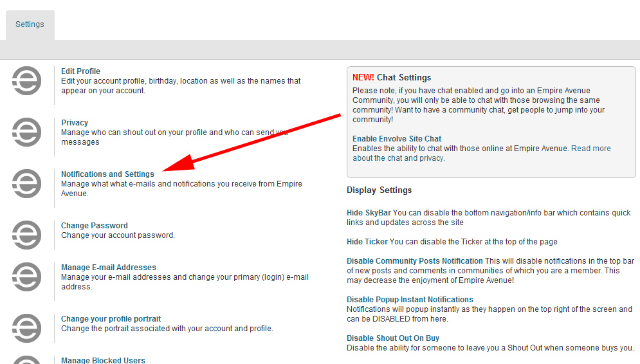640x364 pixels.
Task: Choose Disable Shout Out On Buy
Action: point(392,338)
